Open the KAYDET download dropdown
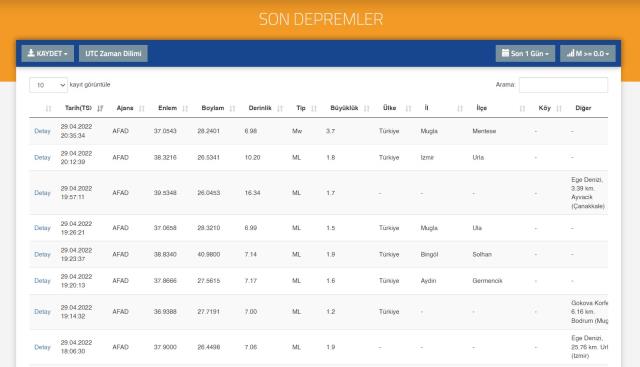640x367 pixels. pyautogui.click(x=48, y=53)
